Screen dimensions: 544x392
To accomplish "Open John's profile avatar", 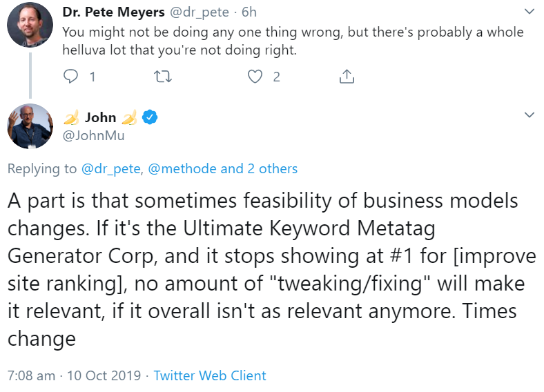I will coord(30,126).
